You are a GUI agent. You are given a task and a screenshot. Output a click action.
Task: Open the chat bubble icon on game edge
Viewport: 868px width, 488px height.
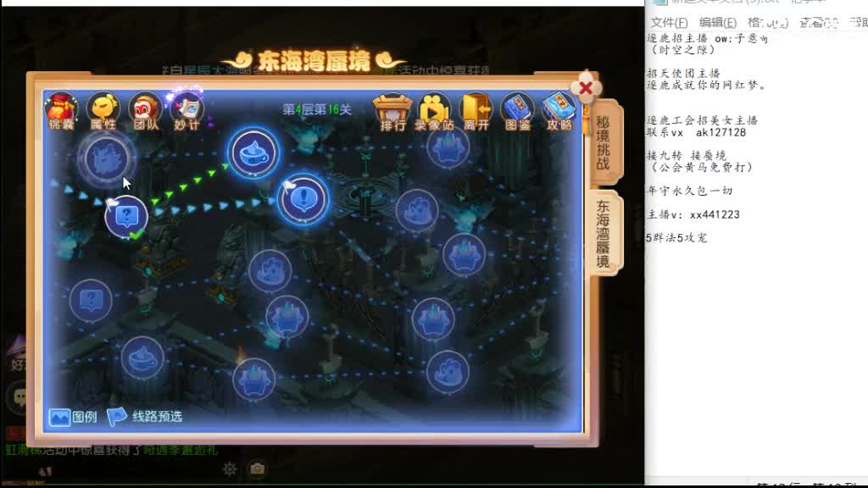tap(19, 396)
